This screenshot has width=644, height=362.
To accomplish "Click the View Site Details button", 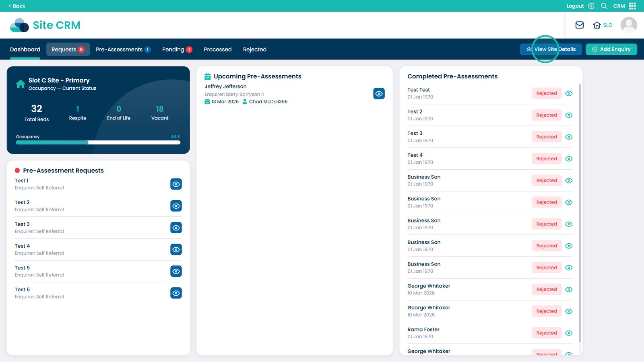I will click(551, 49).
